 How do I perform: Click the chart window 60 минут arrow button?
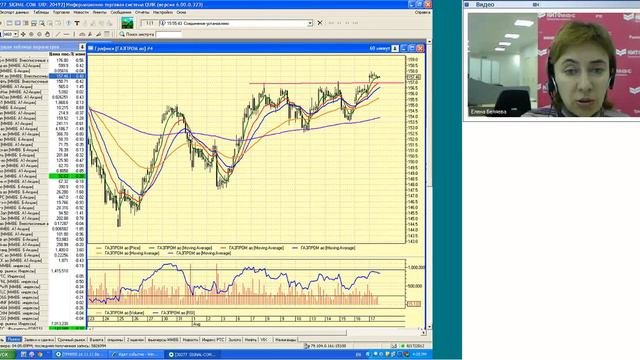coord(395,49)
